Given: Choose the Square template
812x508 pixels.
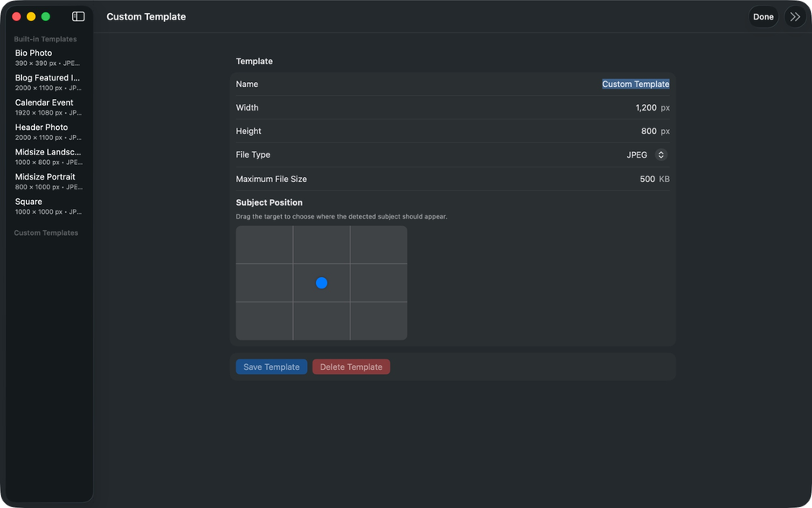Looking at the screenshot, I should click(48, 206).
